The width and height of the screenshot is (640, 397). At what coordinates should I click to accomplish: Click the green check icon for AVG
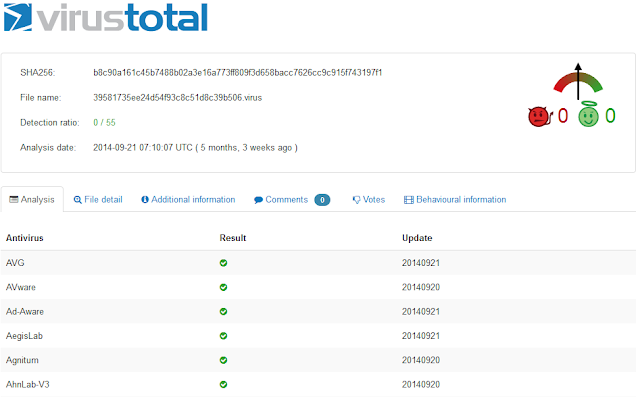[x=223, y=263]
